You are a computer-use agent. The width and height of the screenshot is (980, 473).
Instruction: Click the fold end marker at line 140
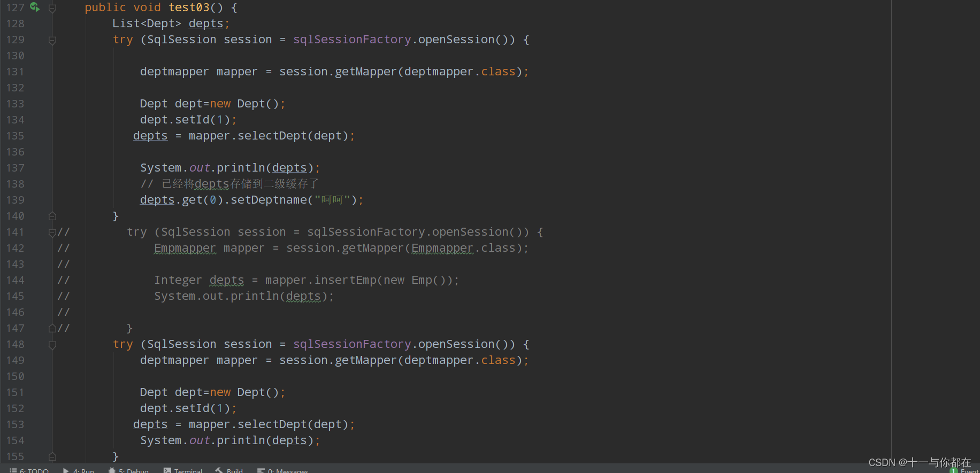[x=52, y=216]
